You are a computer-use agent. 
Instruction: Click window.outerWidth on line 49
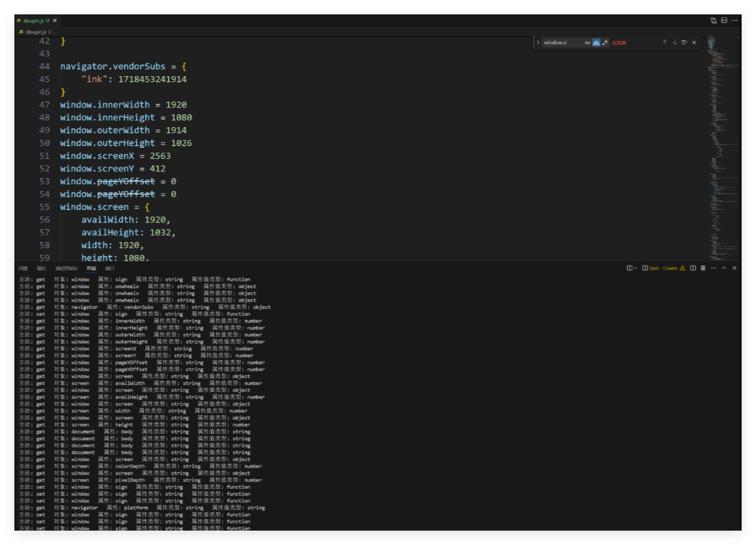click(x=105, y=130)
